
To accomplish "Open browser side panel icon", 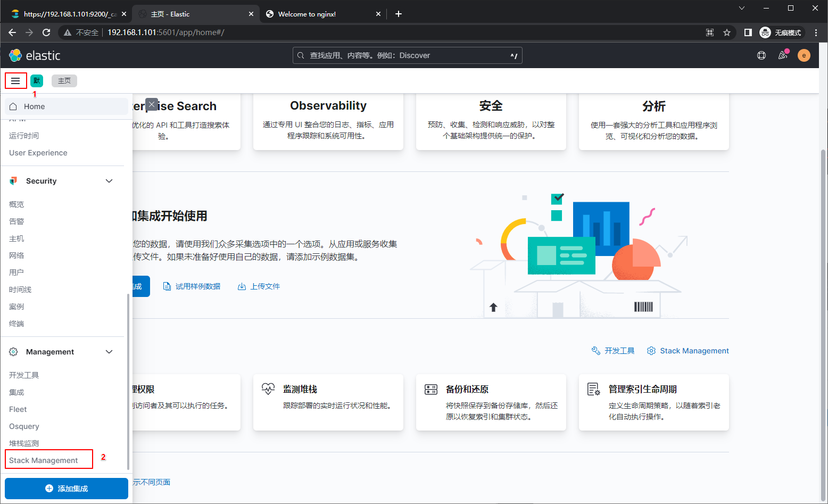I will point(748,32).
